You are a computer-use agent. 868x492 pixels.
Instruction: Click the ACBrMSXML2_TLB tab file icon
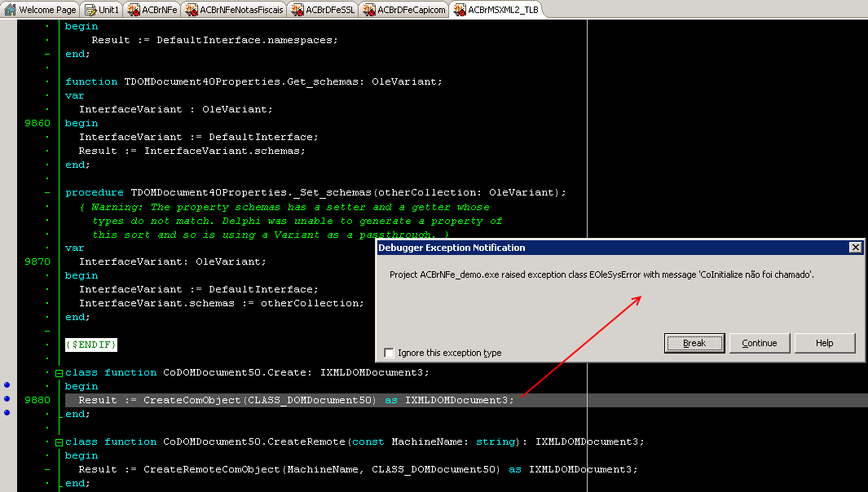[460, 10]
